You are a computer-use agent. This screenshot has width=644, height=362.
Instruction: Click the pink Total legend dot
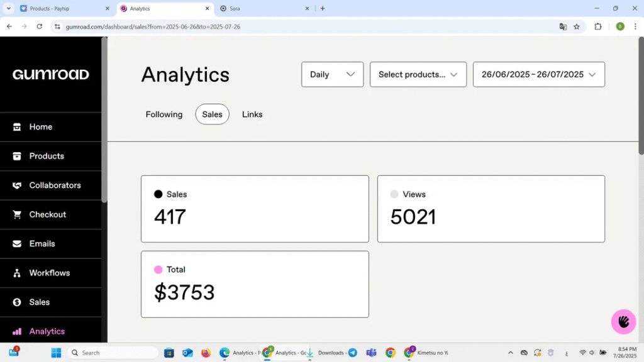click(x=158, y=270)
